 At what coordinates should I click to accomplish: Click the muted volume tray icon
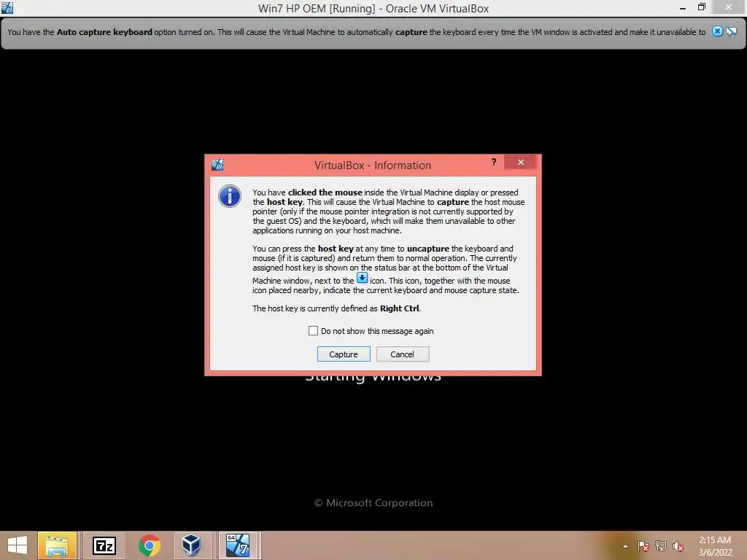tap(678, 546)
